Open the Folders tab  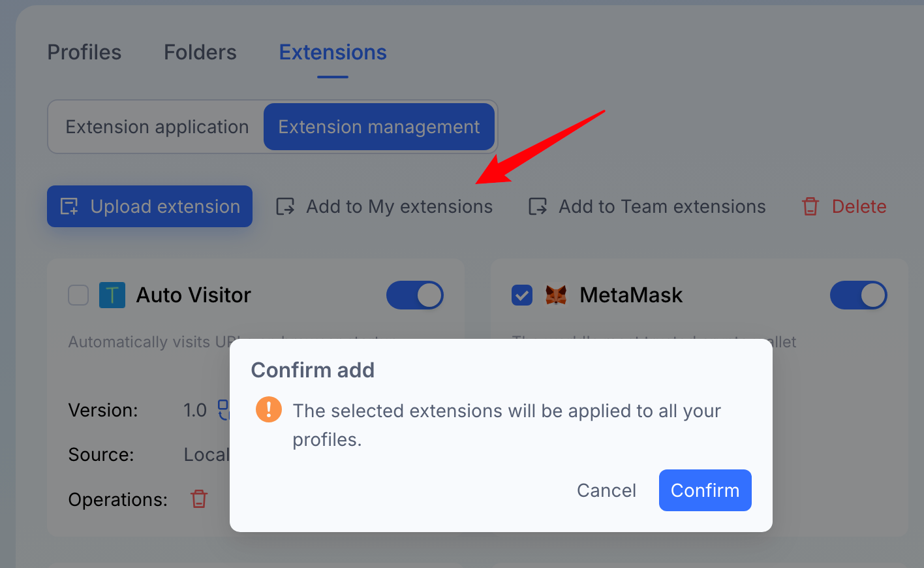coord(200,52)
